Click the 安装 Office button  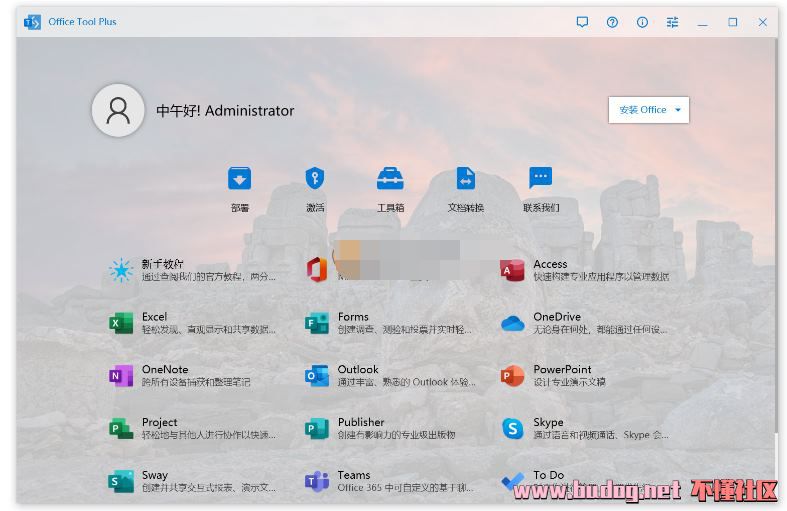(x=642, y=110)
